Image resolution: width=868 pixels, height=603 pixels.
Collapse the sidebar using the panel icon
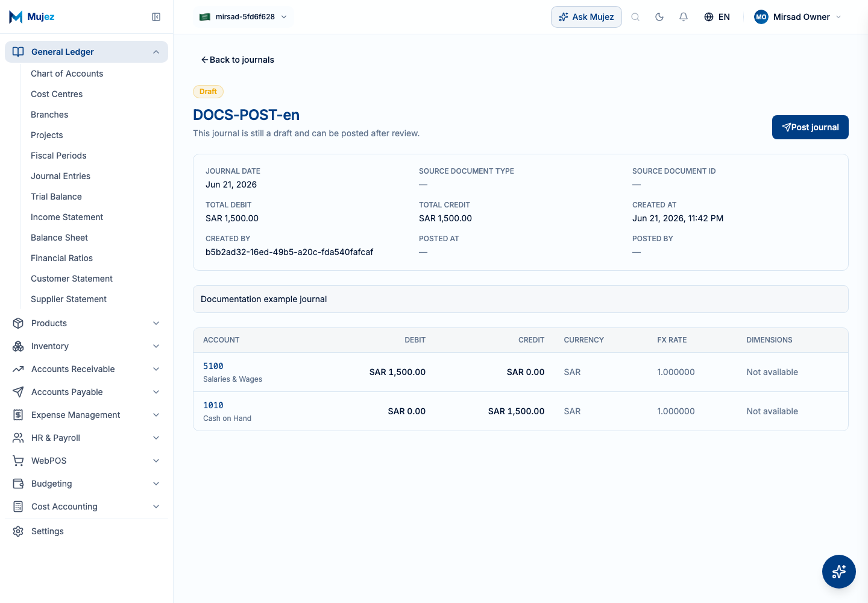pyautogui.click(x=156, y=17)
